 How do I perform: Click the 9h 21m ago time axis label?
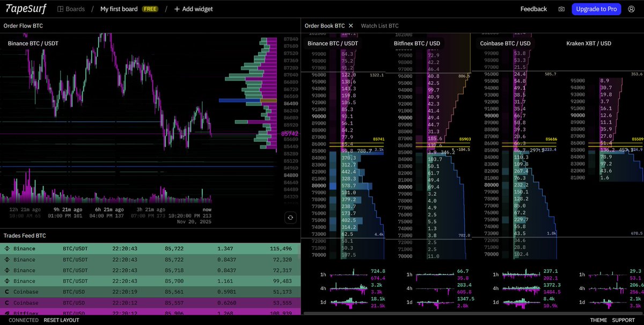tap(68, 210)
